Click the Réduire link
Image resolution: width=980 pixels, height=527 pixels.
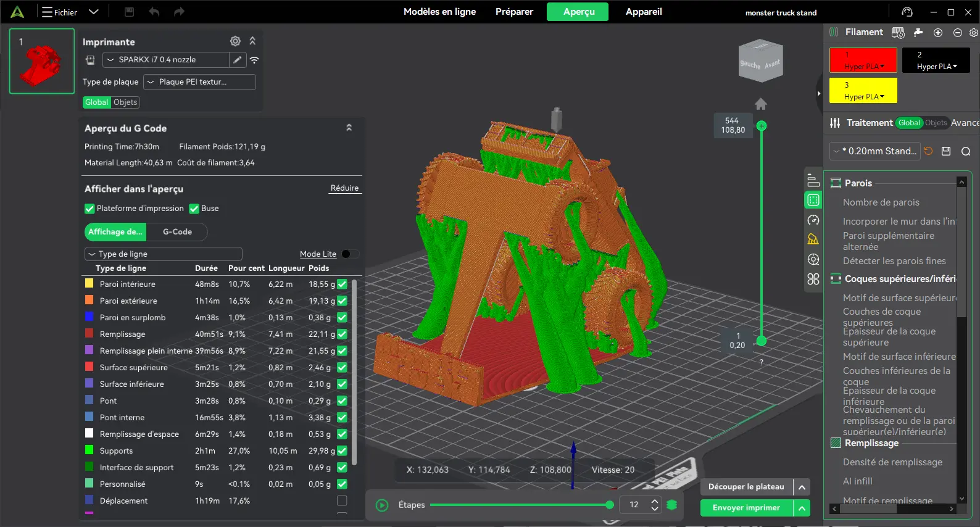344,188
